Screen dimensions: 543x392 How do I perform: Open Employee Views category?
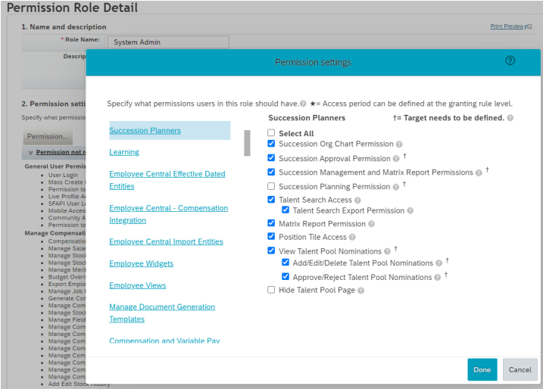tap(138, 285)
